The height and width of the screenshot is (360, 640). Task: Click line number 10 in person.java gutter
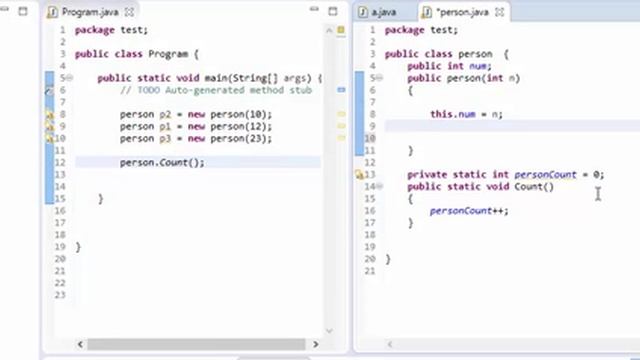point(370,138)
